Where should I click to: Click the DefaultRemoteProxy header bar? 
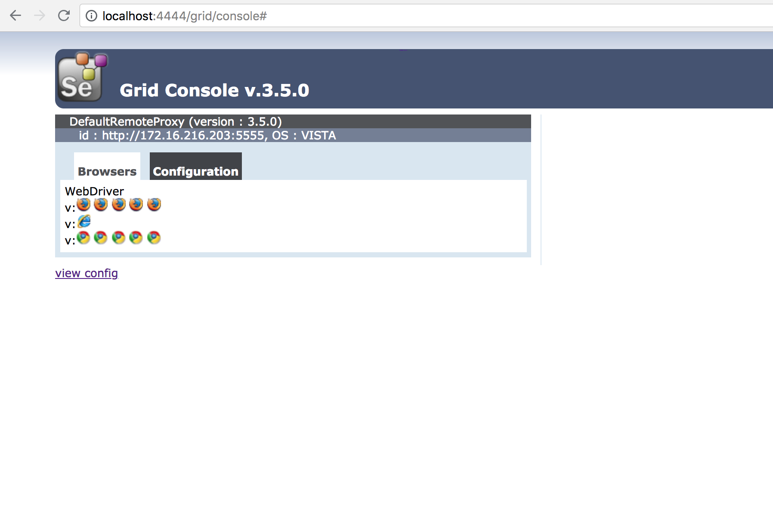(x=293, y=121)
